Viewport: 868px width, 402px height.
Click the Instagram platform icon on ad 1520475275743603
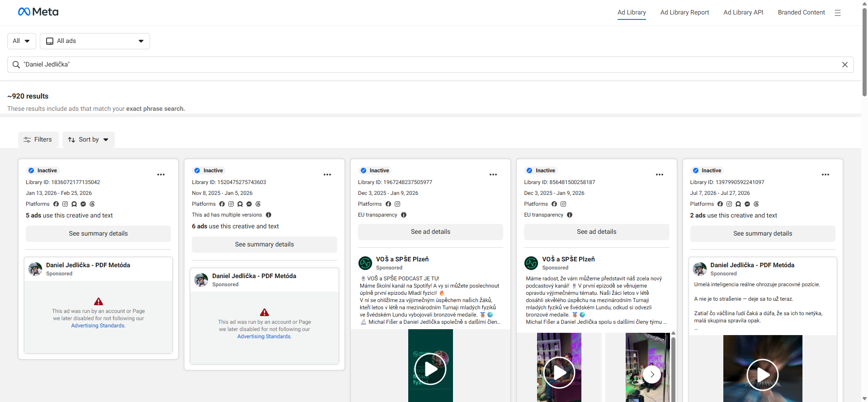tap(231, 204)
